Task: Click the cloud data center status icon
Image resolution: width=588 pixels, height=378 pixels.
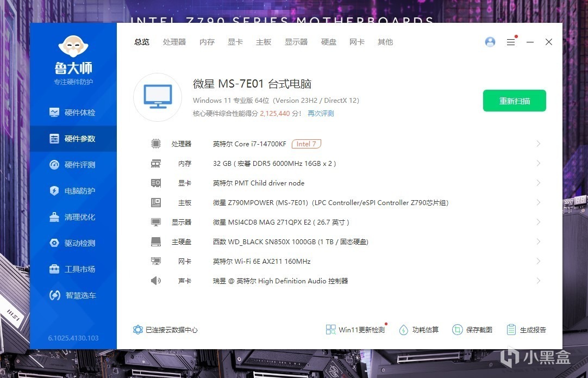Action: pyautogui.click(x=138, y=330)
